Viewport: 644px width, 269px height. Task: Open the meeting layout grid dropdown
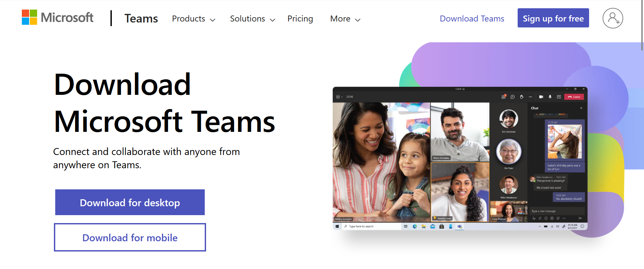339,97
